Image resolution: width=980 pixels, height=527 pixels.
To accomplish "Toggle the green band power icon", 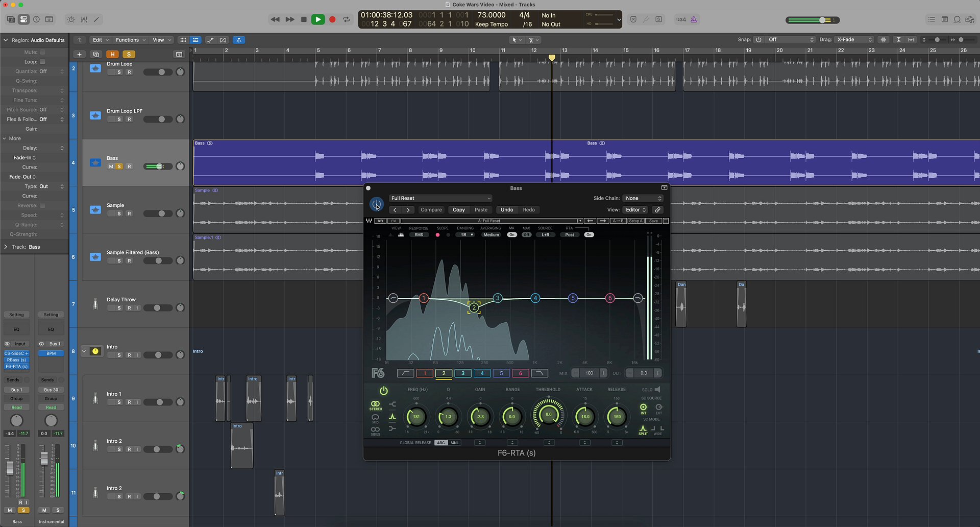I will tap(384, 391).
